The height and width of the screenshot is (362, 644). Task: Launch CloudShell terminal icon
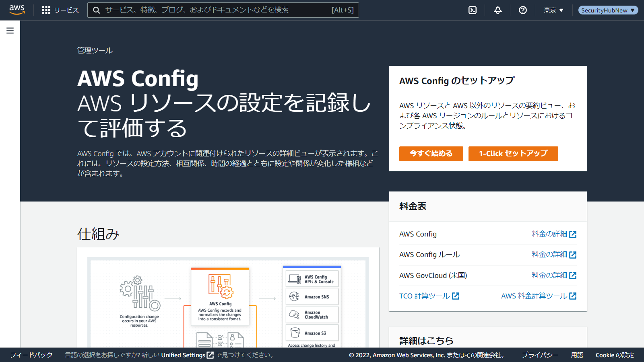tap(473, 10)
